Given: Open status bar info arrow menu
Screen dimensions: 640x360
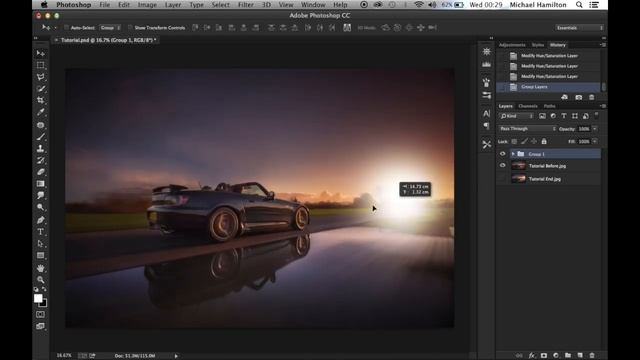Looking at the screenshot, I should pos(176,356).
